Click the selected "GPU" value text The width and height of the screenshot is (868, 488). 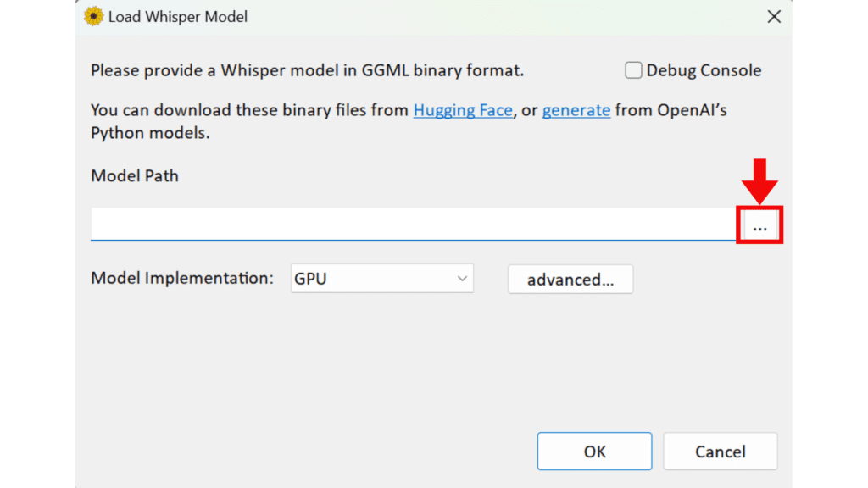pyautogui.click(x=310, y=279)
